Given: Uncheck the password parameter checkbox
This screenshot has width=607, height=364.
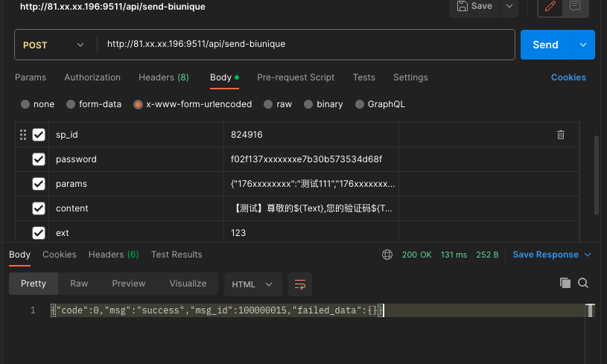Looking at the screenshot, I should tap(39, 159).
